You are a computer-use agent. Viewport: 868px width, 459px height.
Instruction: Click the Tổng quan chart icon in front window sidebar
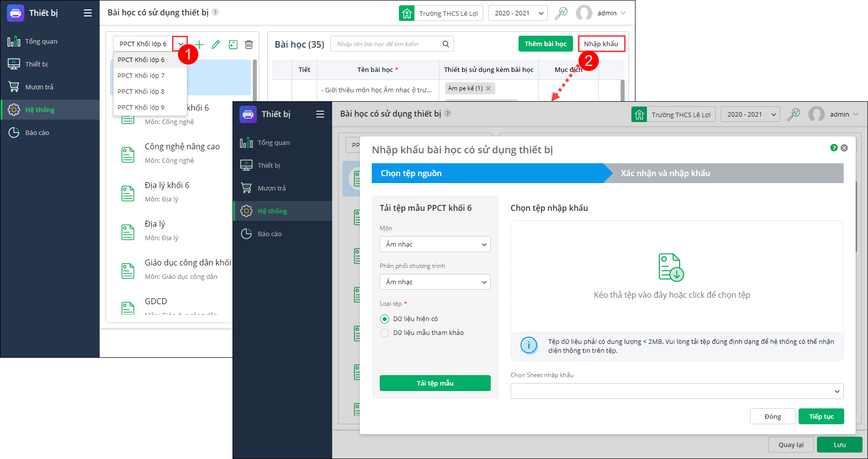click(x=246, y=143)
